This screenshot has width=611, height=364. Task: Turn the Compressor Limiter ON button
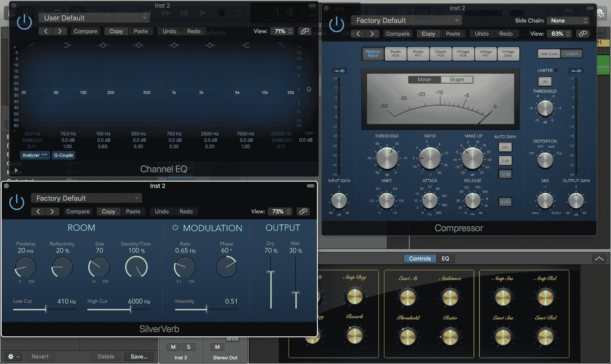coord(545,81)
